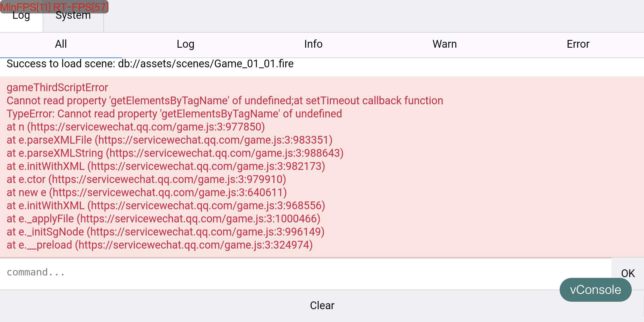Click the e.parseXMLString stack trace line
Image resolution: width=644 pixels, height=322 pixels.
click(x=175, y=153)
